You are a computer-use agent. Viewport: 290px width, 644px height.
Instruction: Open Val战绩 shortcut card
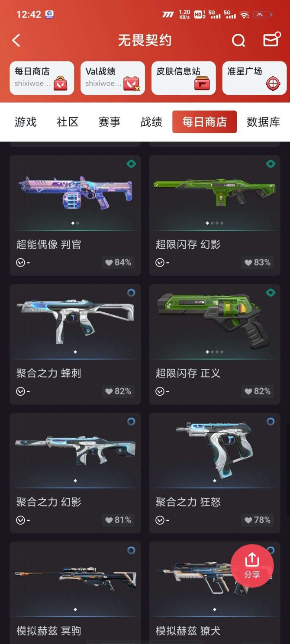pos(113,78)
